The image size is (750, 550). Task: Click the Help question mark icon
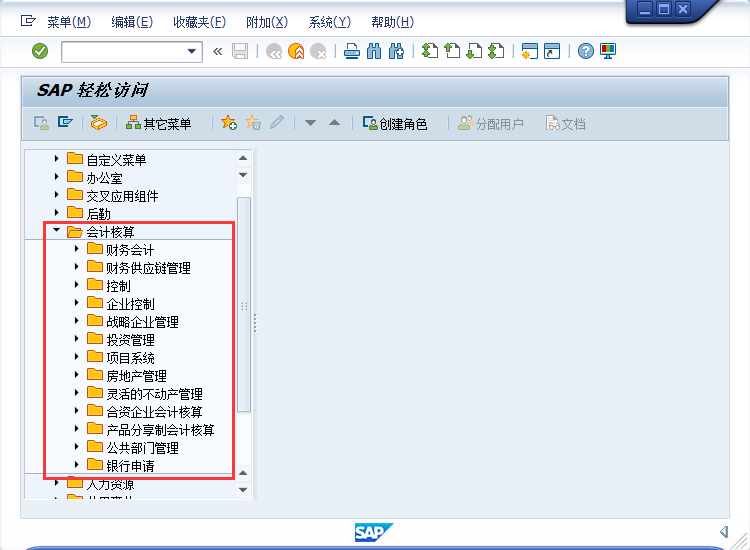(586, 51)
